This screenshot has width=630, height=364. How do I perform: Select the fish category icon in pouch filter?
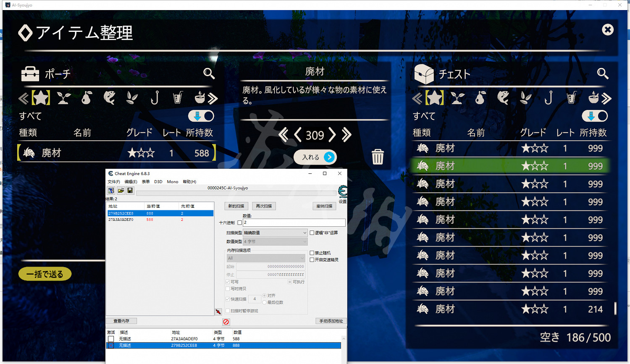pos(109,97)
